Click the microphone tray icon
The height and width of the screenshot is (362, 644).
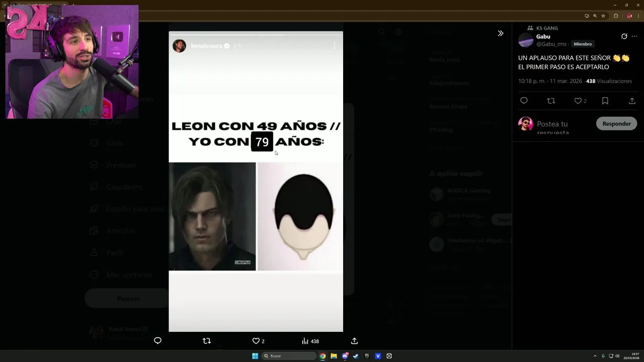(603, 356)
